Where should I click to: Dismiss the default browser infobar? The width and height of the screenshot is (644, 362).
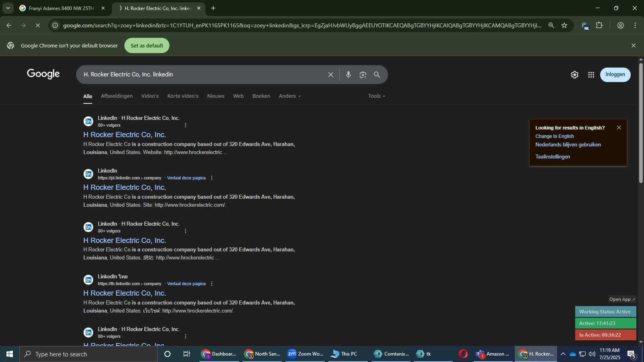coord(634,45)
